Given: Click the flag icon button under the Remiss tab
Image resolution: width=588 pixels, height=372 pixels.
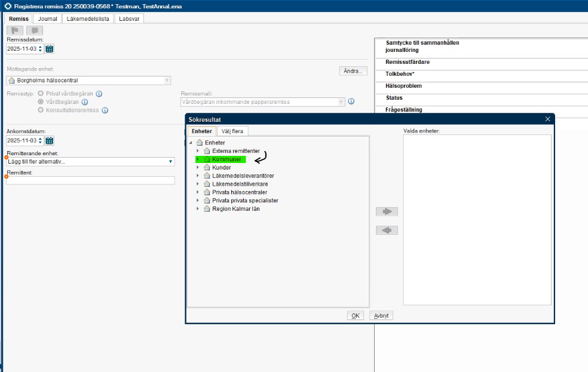Looking at the screenshot, I should tap(15, 30).
